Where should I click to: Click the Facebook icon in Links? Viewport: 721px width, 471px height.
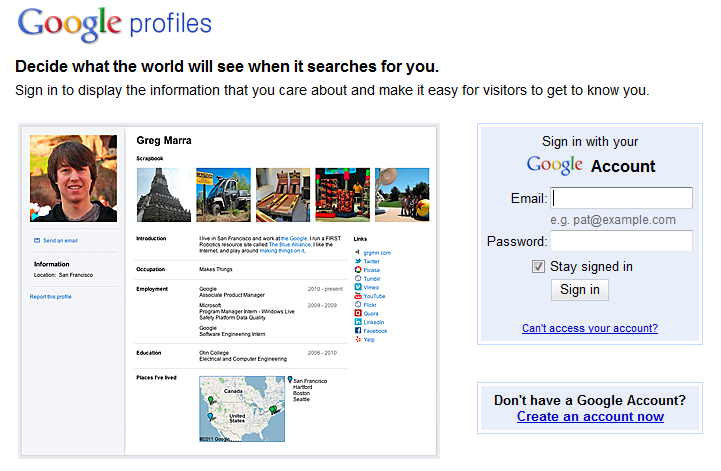point(358,331)
